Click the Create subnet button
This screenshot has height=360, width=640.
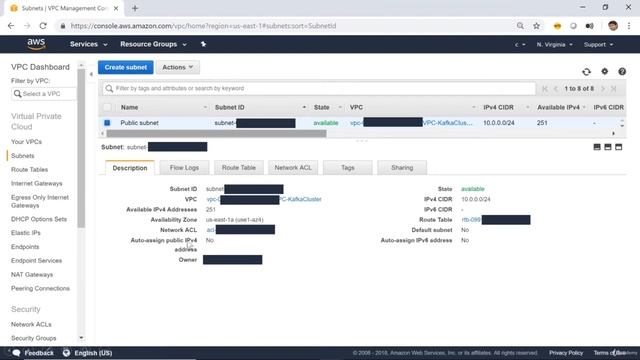coord(126,67)
